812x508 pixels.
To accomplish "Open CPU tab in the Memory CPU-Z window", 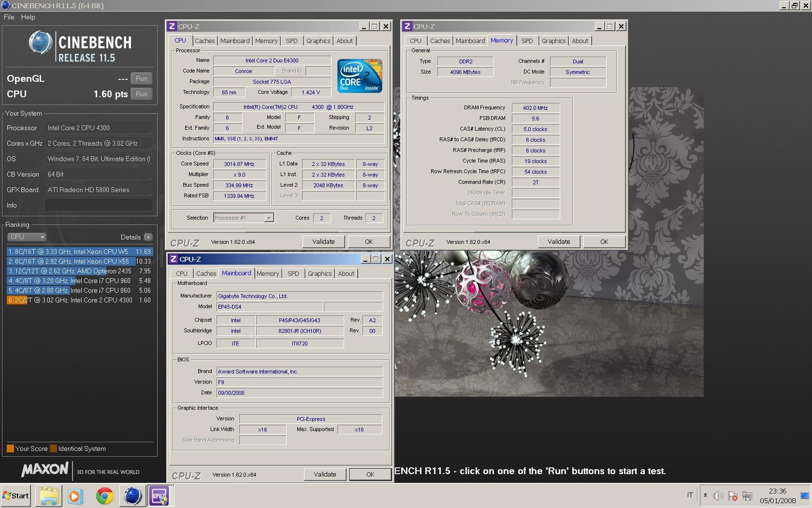I will tap(416, 41).
